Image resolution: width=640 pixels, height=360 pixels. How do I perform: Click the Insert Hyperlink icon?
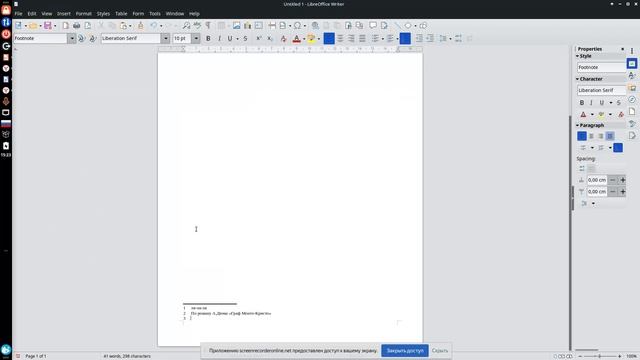coord(315,26)
